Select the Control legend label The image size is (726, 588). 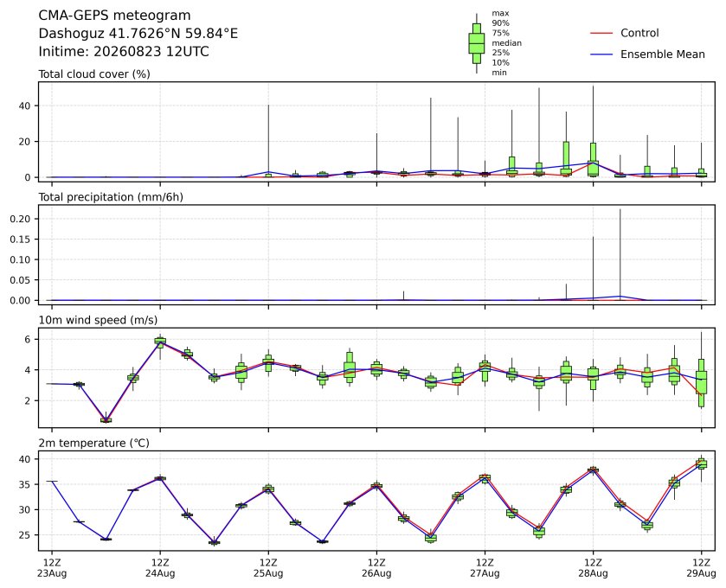(x=639, y=34)
